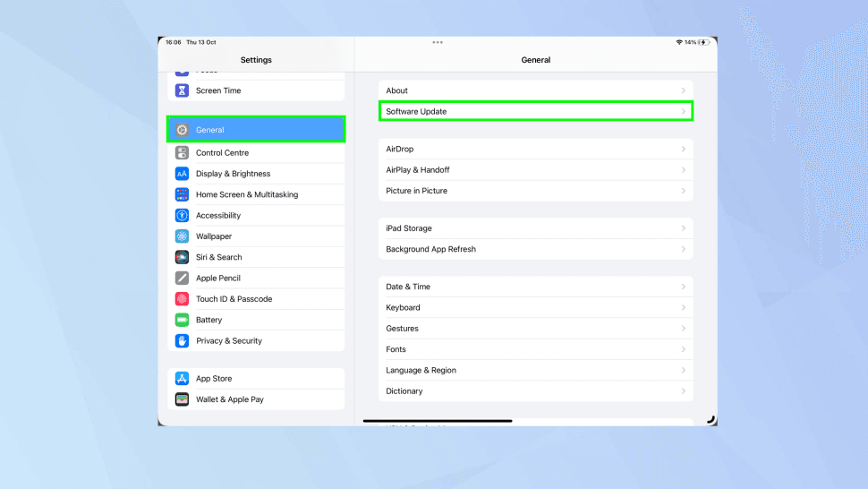The width and height of the screenshot is (868, 489).
Task: Open Gestures settings
Action: 535,329
